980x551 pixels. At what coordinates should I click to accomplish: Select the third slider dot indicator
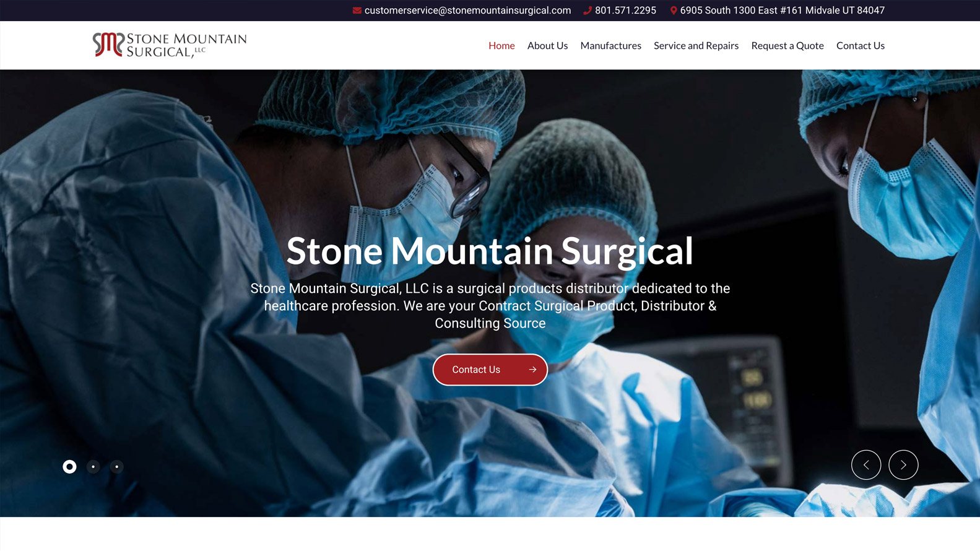click(116, 467)
